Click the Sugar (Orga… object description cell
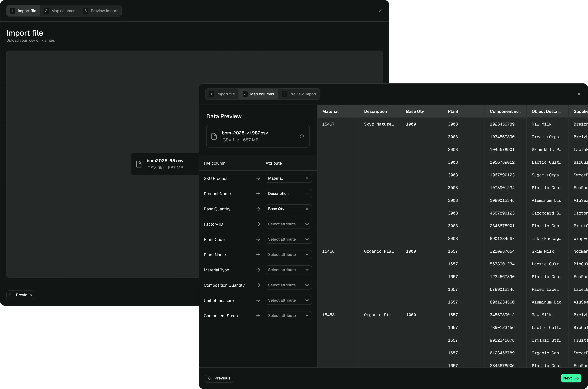The image size is (588, 389). coord(546,175)
